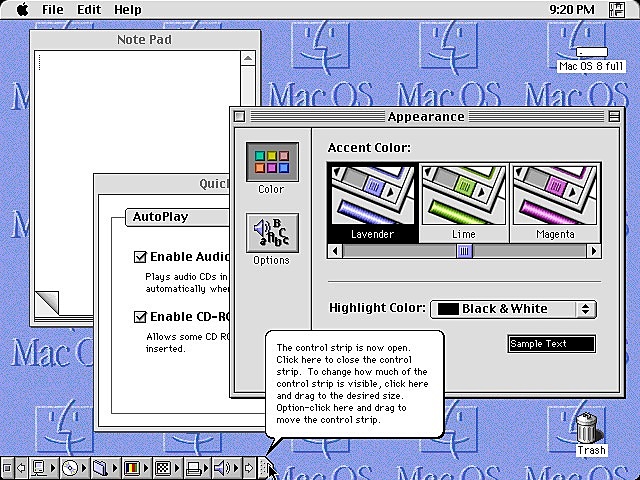This screenshot has width=640, height=480.
Task: Expand the CD module arrow in control strip
Action: point(84,467)
